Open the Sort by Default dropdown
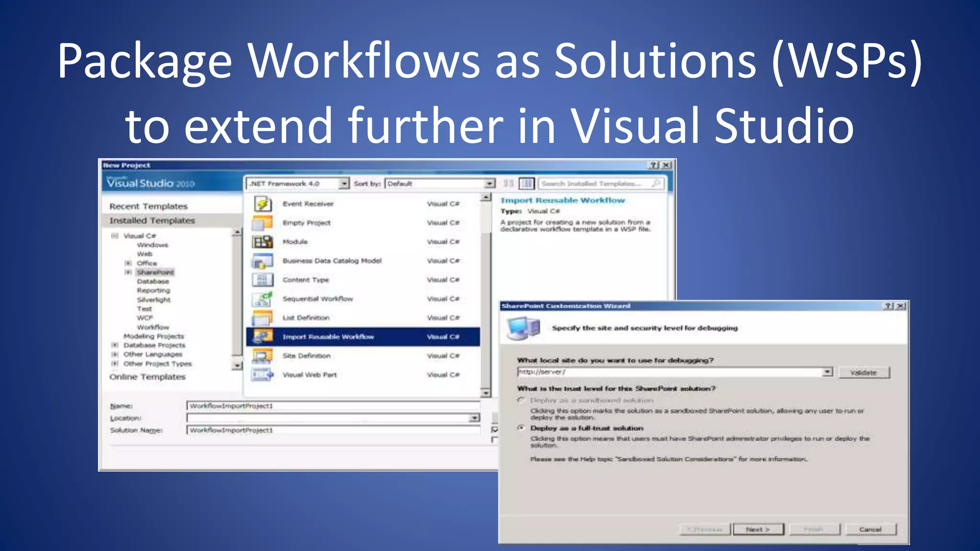Viewport: 980px width, 551px height. [490, 184]
